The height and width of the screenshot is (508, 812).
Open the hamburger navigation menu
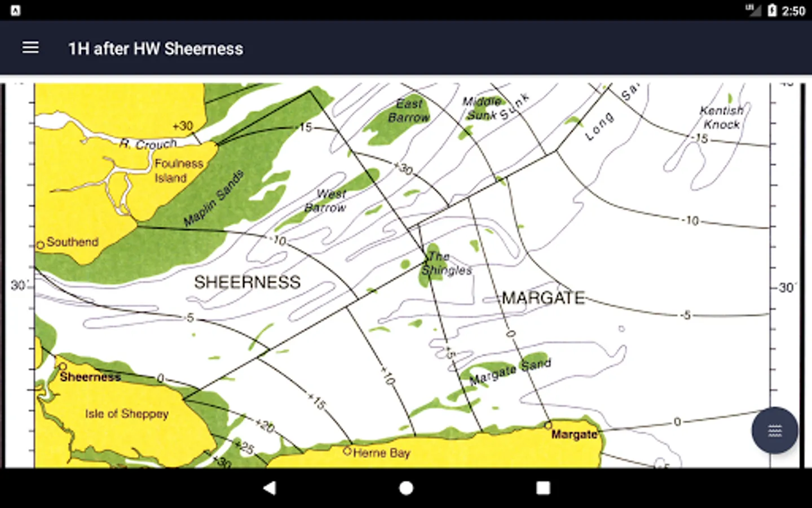click(x=30, y=48)
